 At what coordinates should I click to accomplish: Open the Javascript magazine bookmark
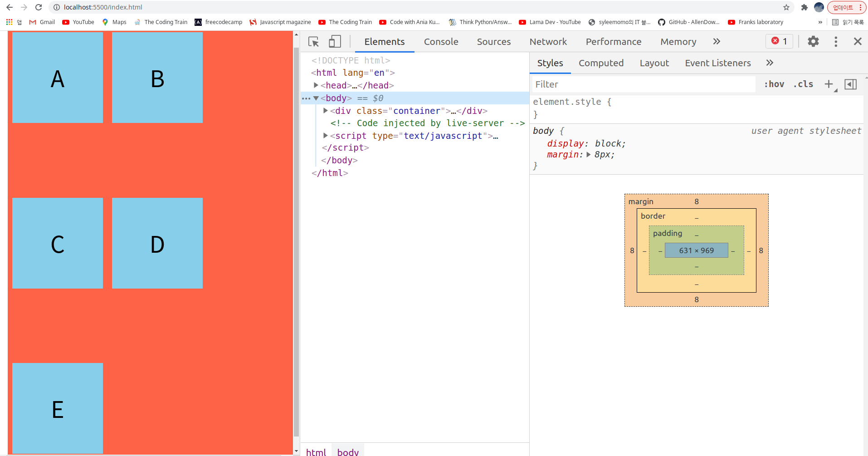(280, 22)
